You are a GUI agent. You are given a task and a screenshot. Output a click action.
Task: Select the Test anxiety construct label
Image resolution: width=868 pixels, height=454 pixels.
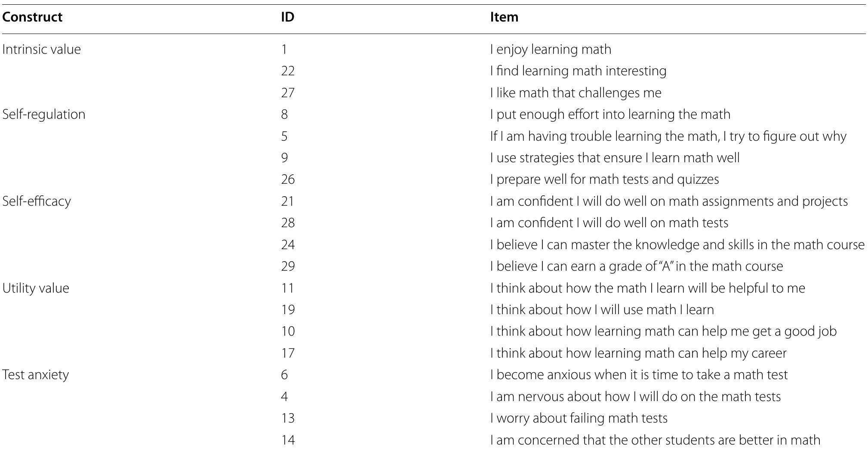(35, 375)
